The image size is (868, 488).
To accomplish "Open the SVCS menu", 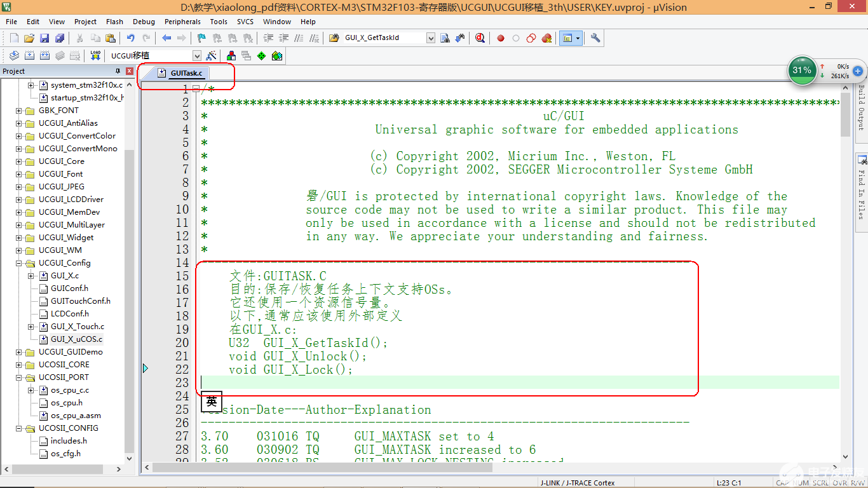I will (x=245, y=22).
